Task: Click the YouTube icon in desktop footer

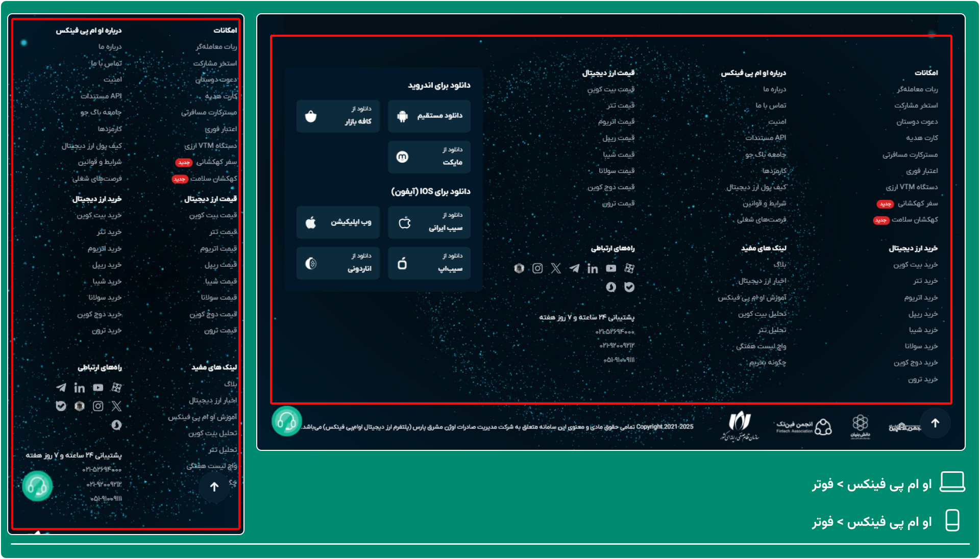Action: [611, 268]
